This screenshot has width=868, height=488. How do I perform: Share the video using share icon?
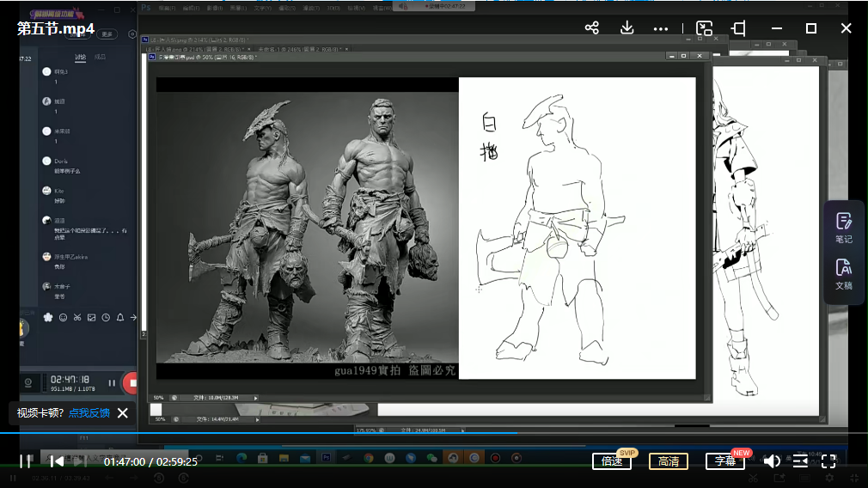592,27
